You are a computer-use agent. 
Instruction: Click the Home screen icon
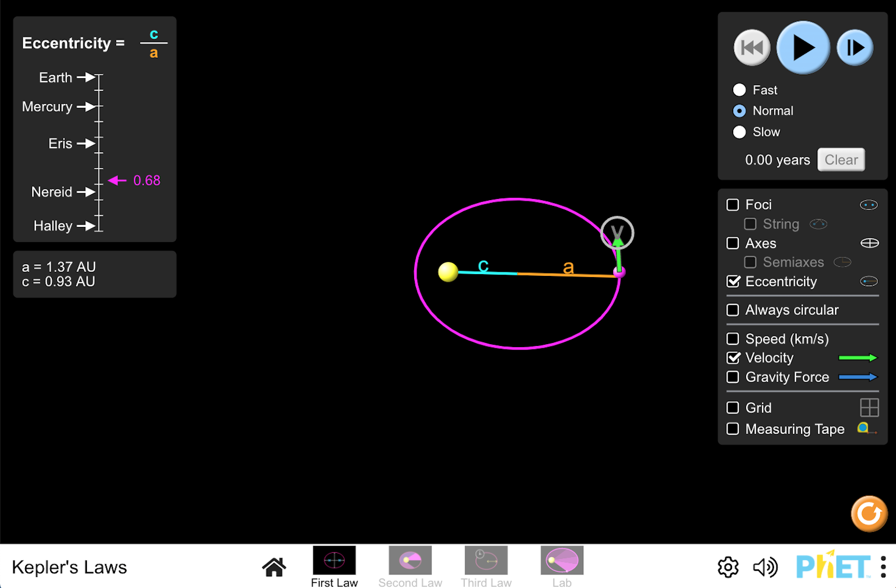[x=274, y=566]
